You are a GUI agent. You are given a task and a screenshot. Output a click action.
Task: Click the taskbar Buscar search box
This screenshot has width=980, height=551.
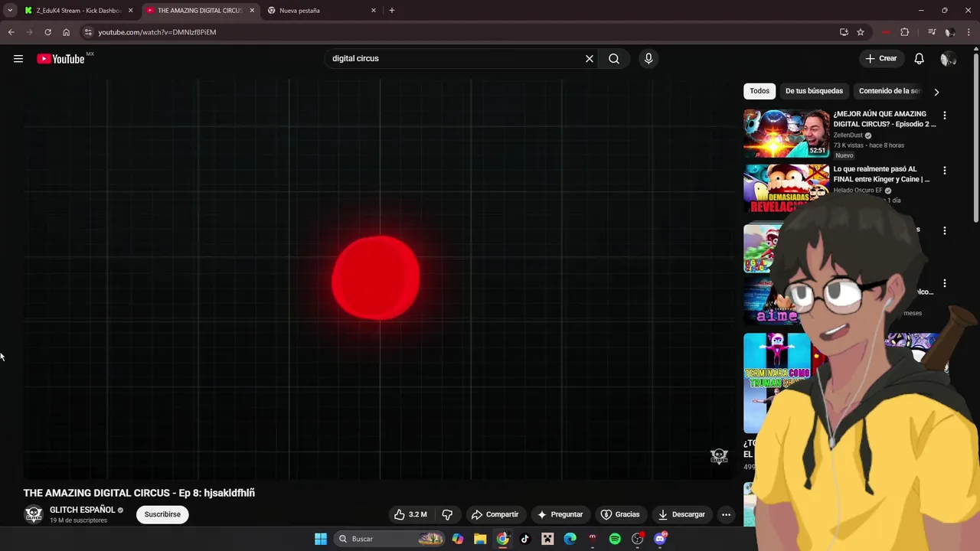coord(390,539)
